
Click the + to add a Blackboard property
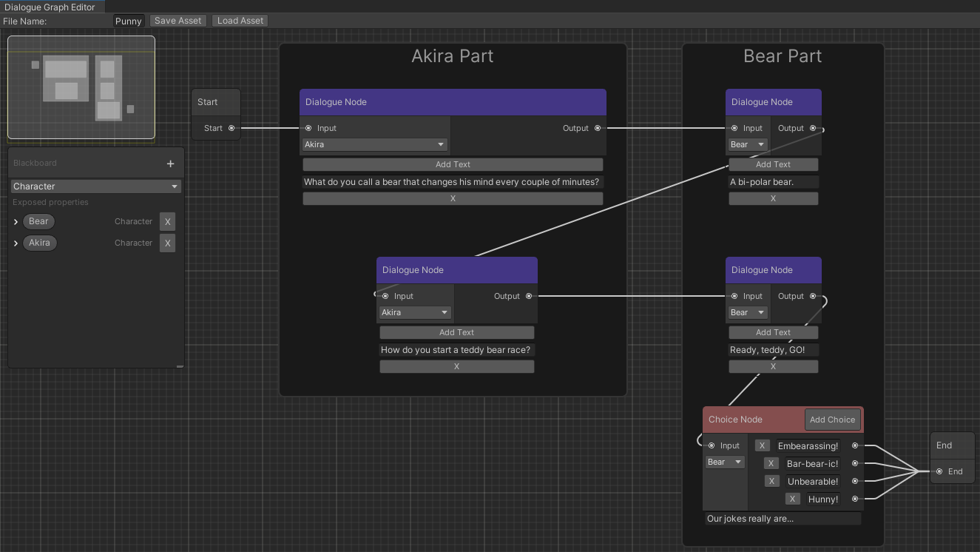pyautogui.click(x=169, y=162)
